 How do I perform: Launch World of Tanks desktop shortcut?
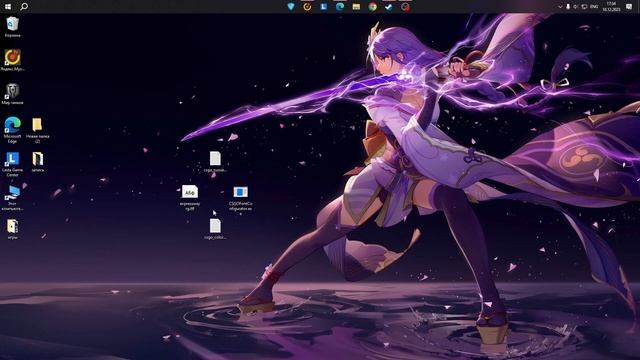[x=12, y=94]
